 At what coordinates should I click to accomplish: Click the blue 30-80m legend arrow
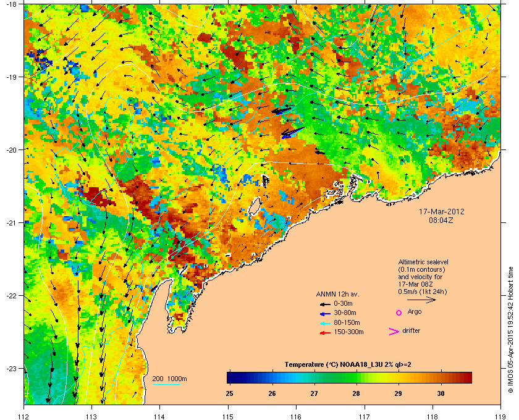[325, 313]
